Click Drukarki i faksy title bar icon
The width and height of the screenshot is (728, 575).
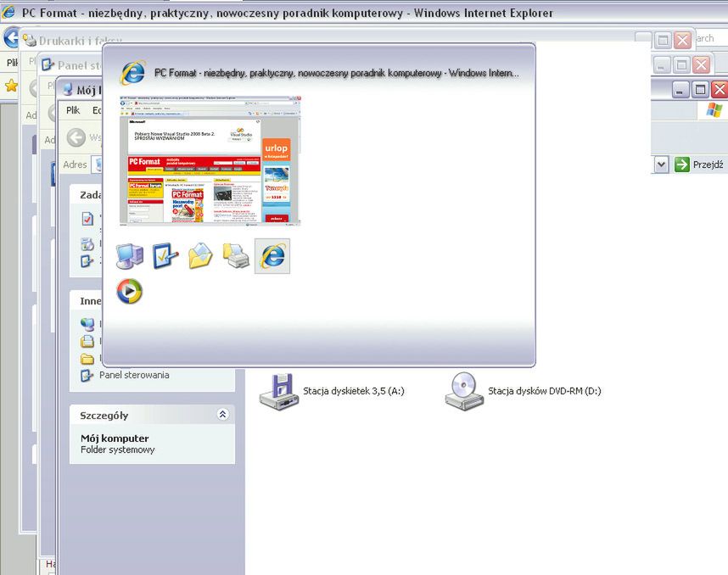click(30, 41)
